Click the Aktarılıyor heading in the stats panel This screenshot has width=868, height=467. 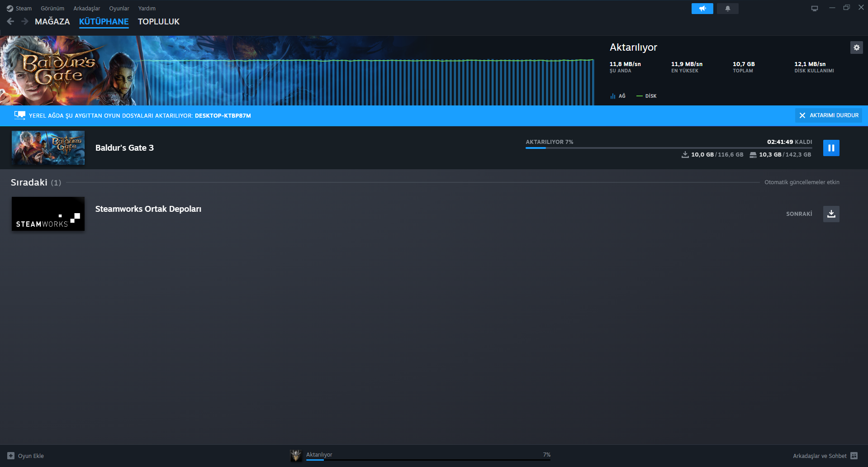[x=633, y=48]
